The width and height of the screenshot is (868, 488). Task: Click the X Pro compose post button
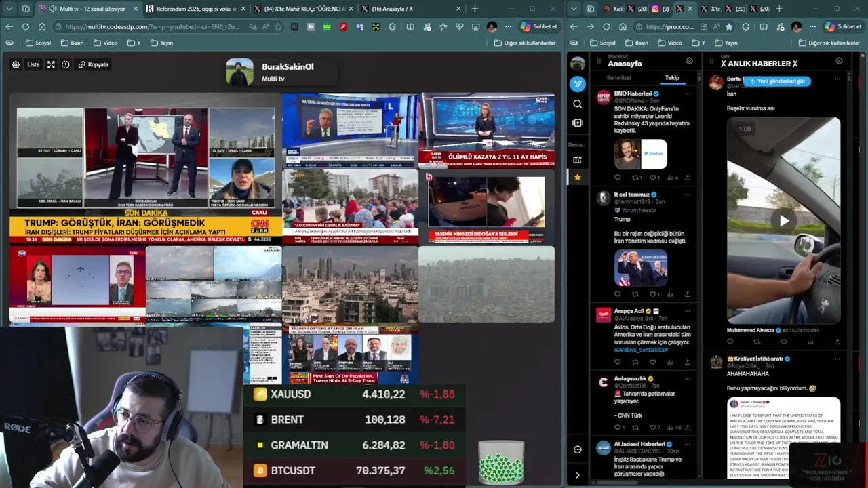[577, 83]
